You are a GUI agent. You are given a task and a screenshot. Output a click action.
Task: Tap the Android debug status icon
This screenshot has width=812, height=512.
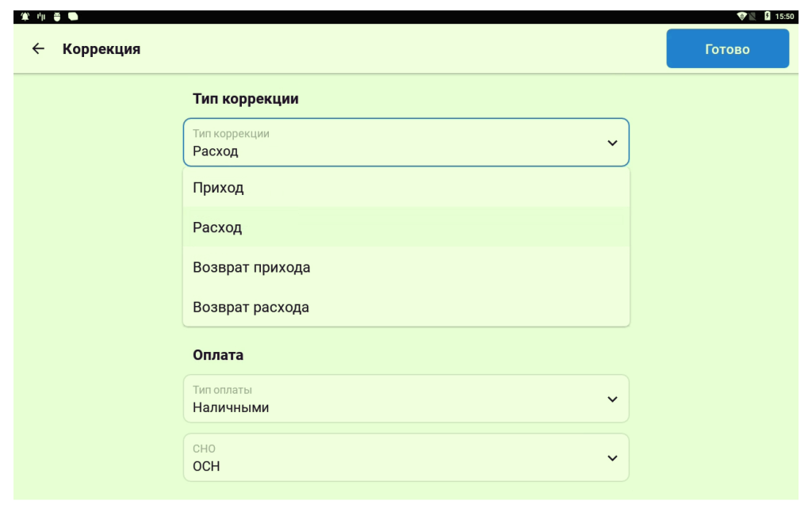[57, 17]
